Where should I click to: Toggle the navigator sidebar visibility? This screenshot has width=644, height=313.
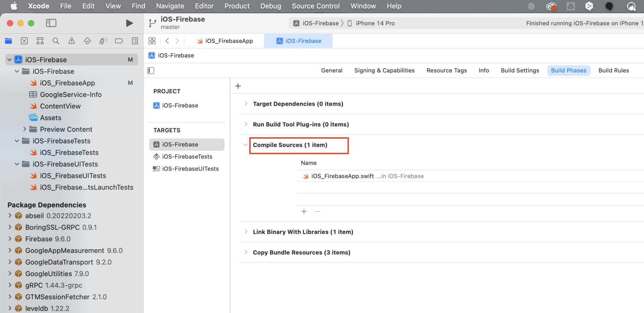point(51,23)
